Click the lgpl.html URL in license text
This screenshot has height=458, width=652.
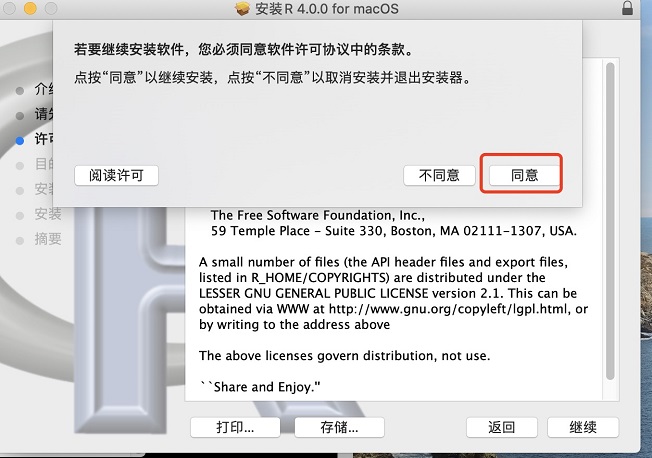click(448, 309)
